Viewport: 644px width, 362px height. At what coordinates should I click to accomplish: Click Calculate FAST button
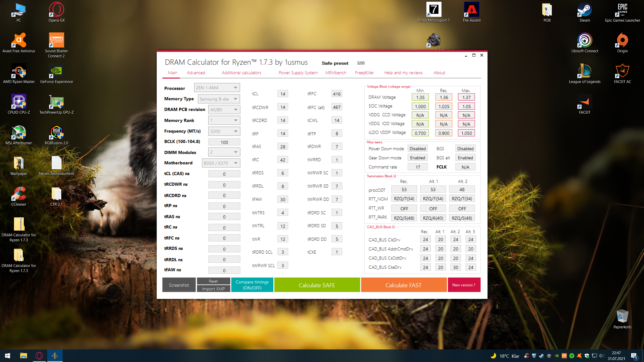[x=403, y=285]
